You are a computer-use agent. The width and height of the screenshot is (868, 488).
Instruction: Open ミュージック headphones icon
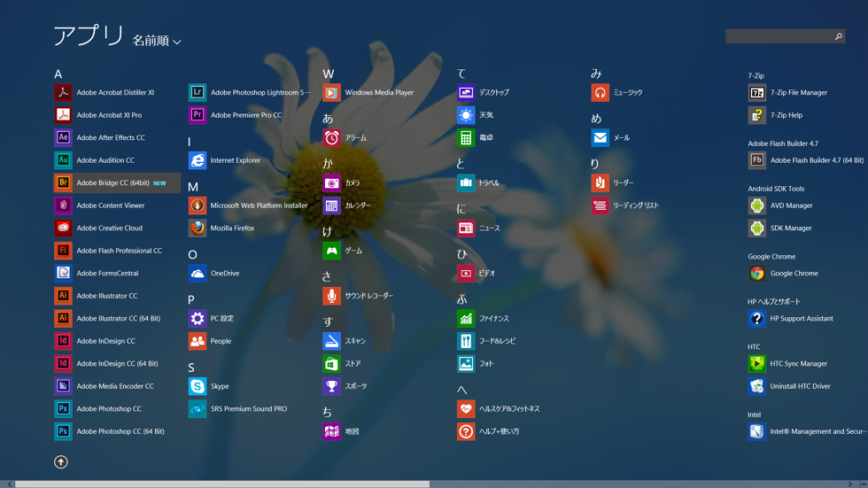pos(601,92)
